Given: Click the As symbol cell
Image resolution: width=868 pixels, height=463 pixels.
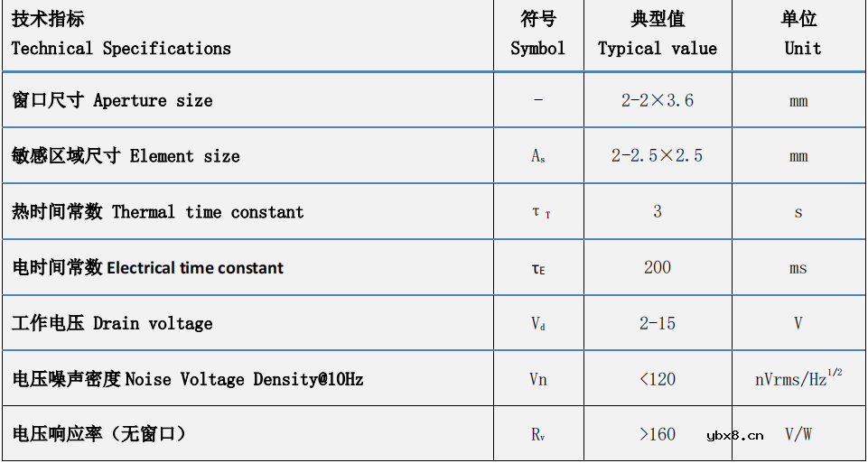Looking at the screenshot, I should tap(538, 156).
